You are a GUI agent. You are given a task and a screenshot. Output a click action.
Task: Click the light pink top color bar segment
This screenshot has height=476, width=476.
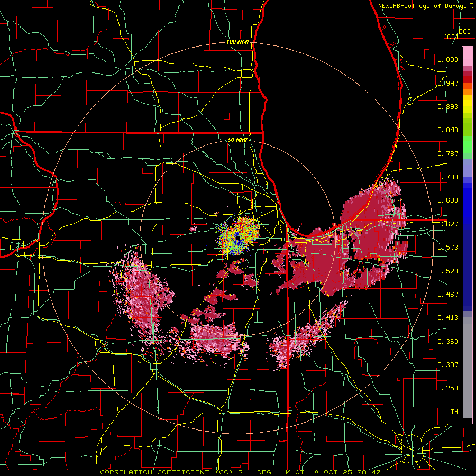click(467, 57)
